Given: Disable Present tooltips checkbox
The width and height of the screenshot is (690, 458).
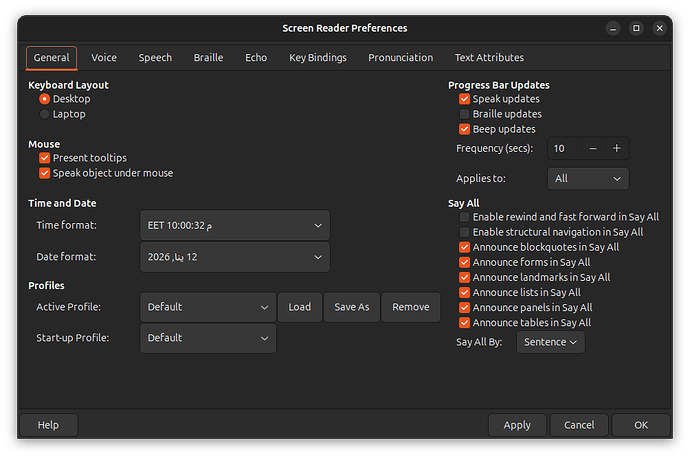Looking at the screenshot, I should click(x=45, y=158).
